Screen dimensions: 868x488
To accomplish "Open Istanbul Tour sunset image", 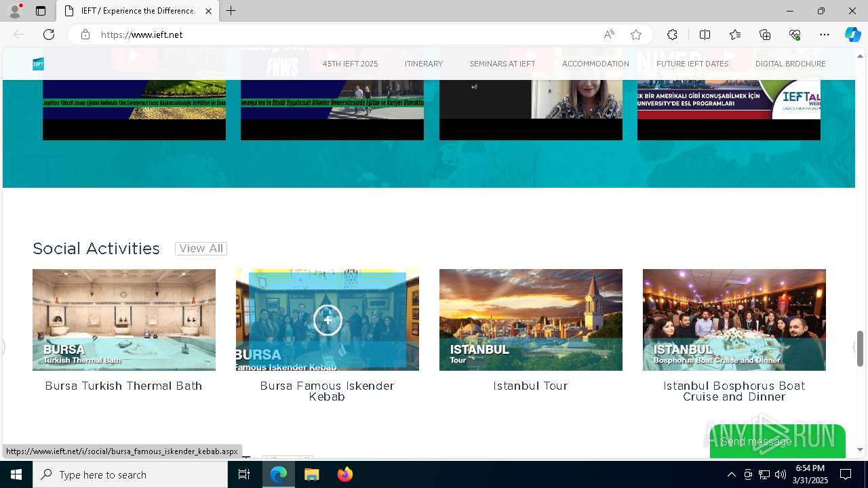I will (531, 320).
